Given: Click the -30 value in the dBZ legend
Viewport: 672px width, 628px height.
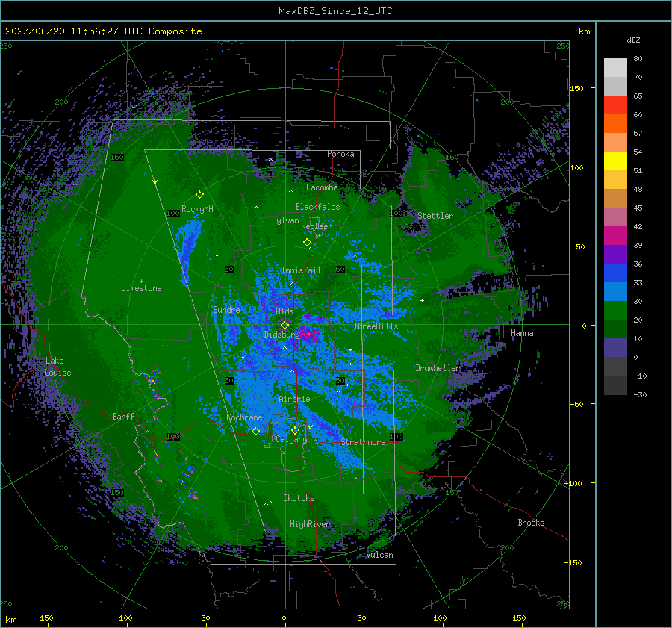Looking at the screenshot, I should (640, 395).
